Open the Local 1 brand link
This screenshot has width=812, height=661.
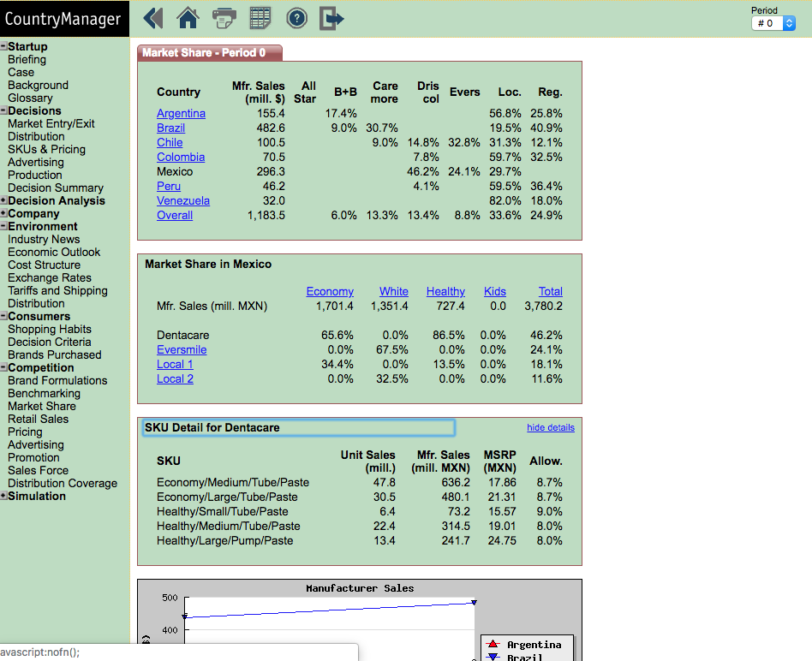tap(175, 365)
